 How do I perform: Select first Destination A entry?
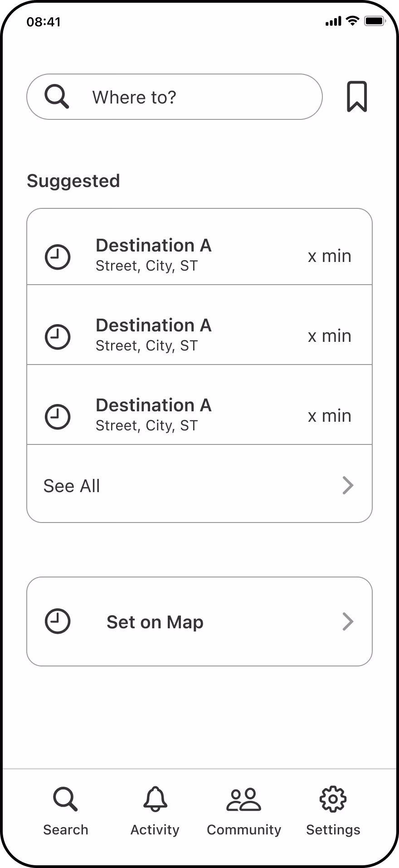pyautogui.click(x=199, y=247)
